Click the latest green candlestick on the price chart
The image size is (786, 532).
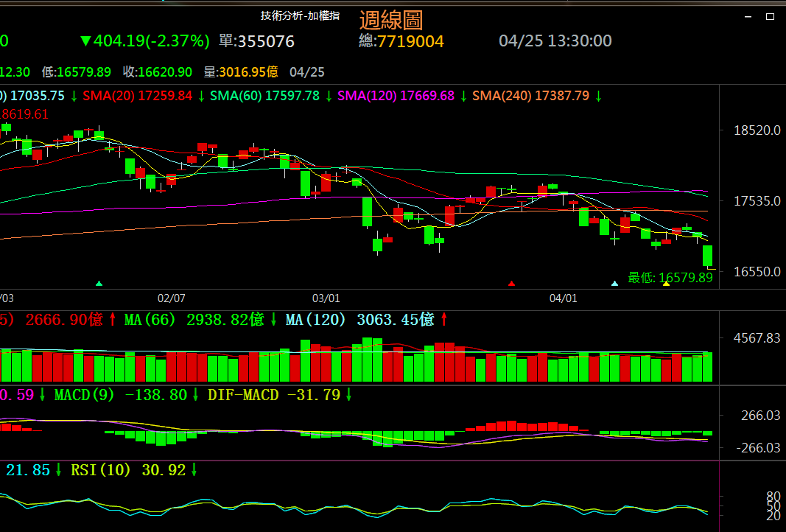click(x=708, y=256)
